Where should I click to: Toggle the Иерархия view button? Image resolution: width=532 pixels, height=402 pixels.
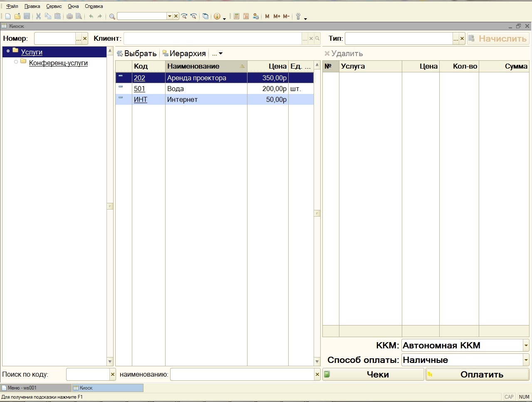point(184,54)
